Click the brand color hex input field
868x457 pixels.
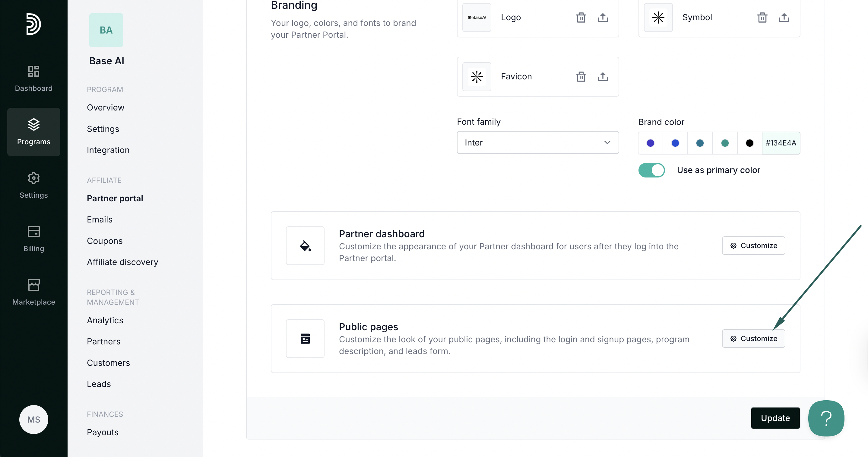[781, 143]
